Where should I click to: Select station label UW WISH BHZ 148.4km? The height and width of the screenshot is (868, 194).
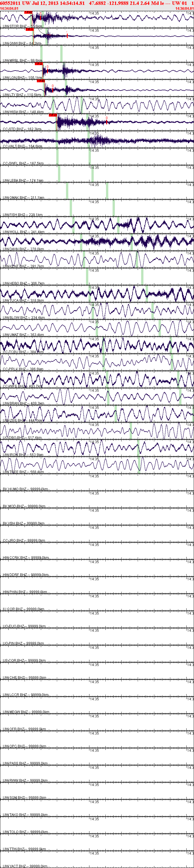23,112
